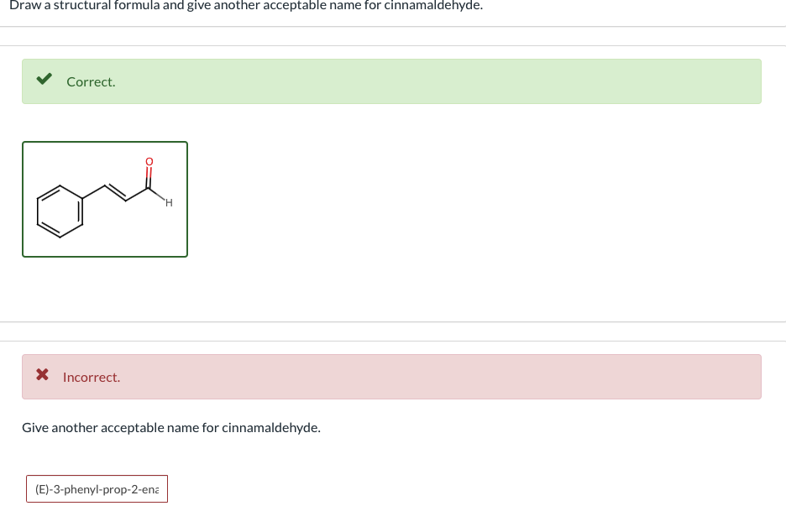Click the H atom label in the drawing

pyautogui.click(x=167, y=203)
